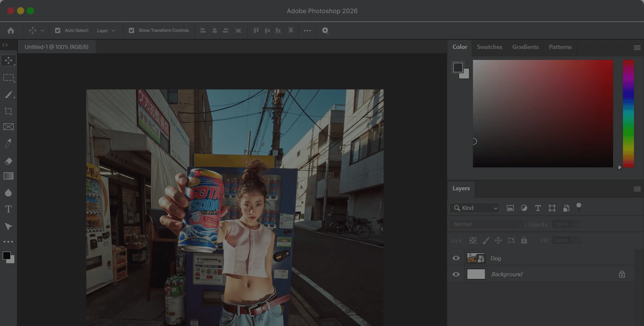Screen dimensions: 644x326
Task: Hide the Dog layer visibility eye
Action: click(x=456, y=258)
